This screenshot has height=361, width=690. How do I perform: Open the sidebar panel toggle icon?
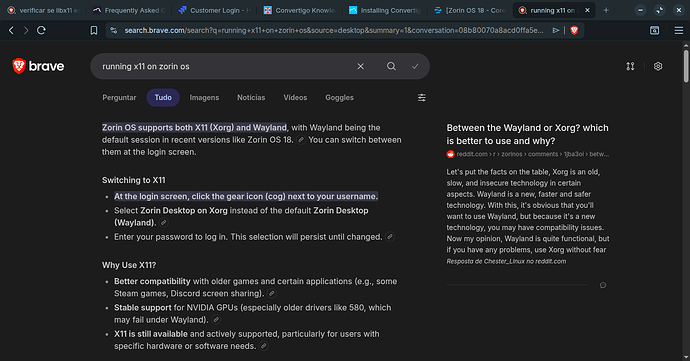(x=654, y=30)
